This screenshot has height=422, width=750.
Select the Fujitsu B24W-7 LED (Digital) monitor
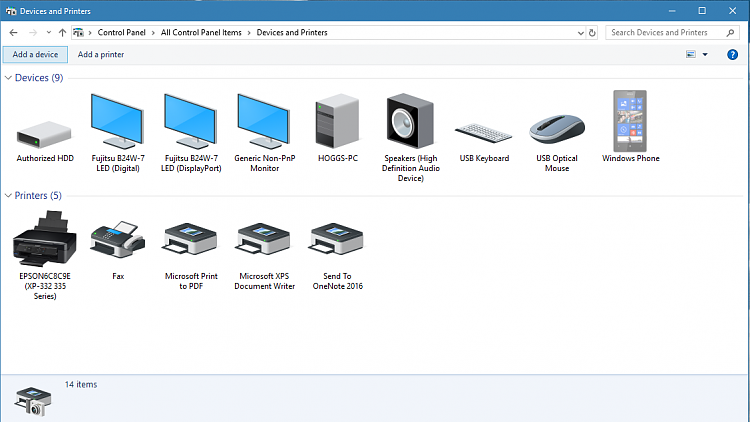(x=117, y=122)
